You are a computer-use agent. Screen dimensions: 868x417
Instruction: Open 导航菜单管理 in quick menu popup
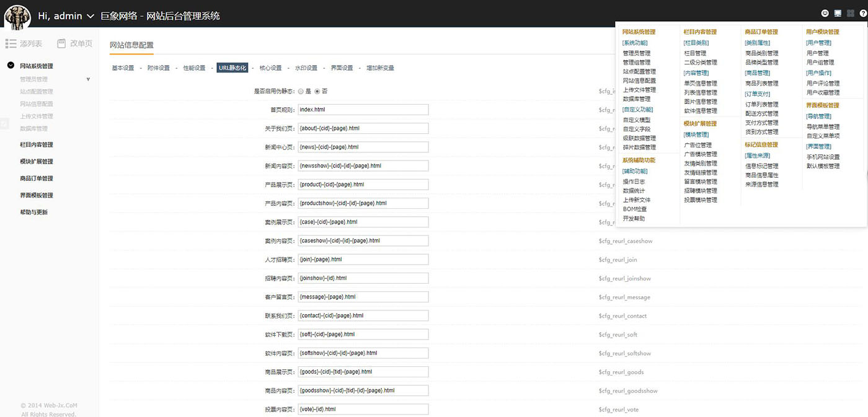tap(823, 127)
